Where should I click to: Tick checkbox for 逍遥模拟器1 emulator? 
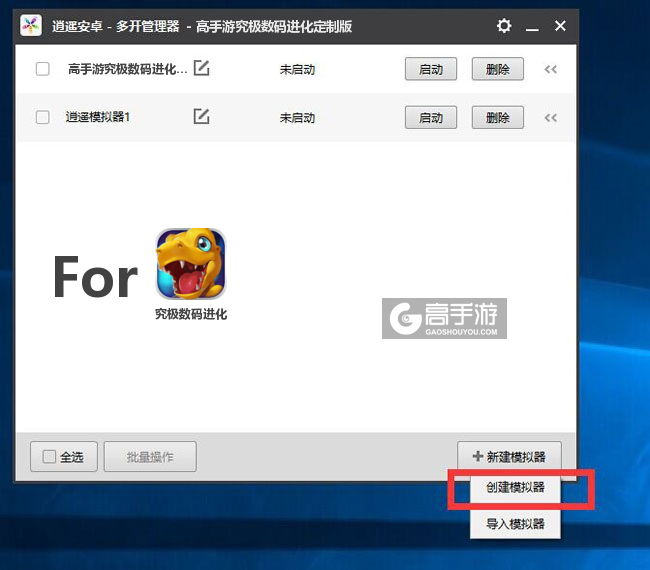43,117
